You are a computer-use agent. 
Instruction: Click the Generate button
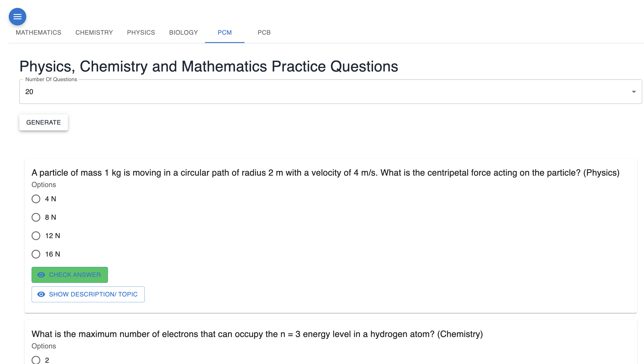pos(44,122)
